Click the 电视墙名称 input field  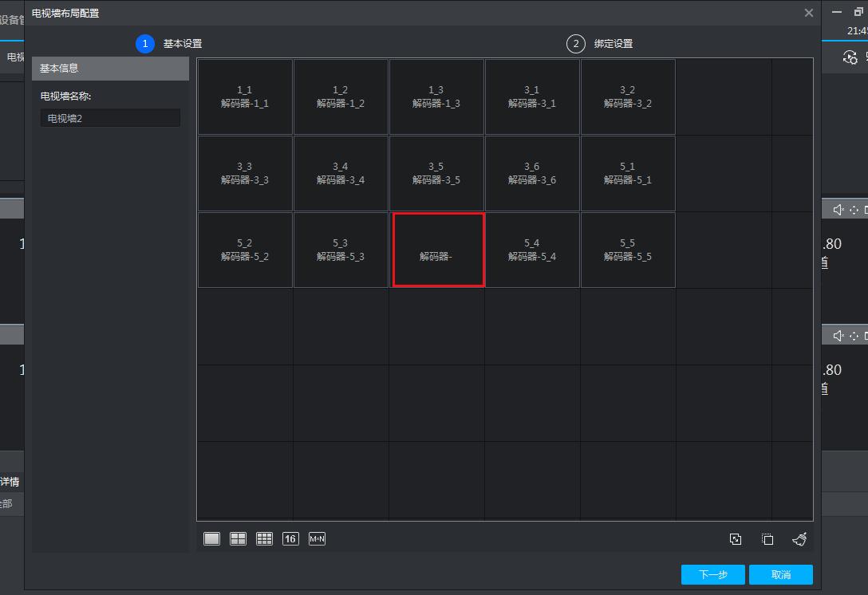(112, 117)
